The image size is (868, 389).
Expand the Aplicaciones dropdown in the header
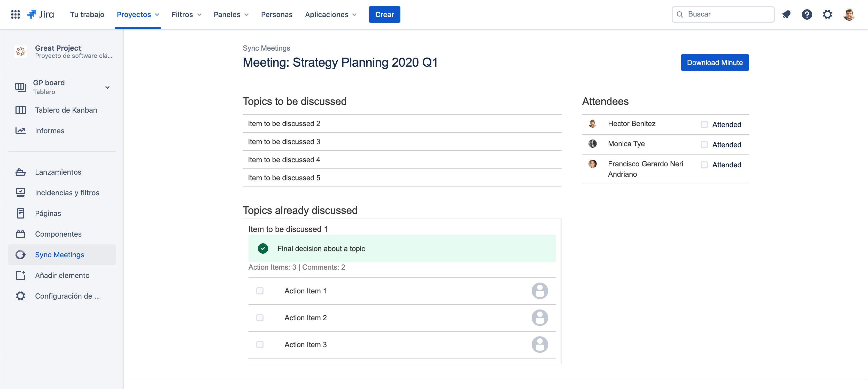331,14
